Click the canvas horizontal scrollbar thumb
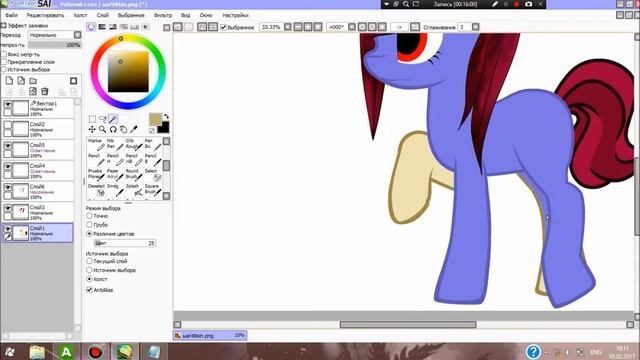Image resolution: width=640 pixels, height=360 pixels. point(408,324)
